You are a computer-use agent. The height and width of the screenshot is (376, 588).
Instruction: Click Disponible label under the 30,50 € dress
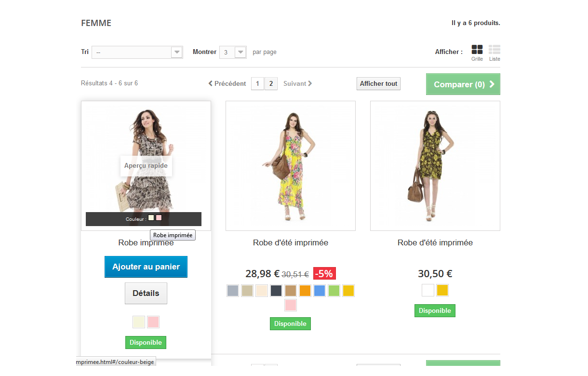435,311
